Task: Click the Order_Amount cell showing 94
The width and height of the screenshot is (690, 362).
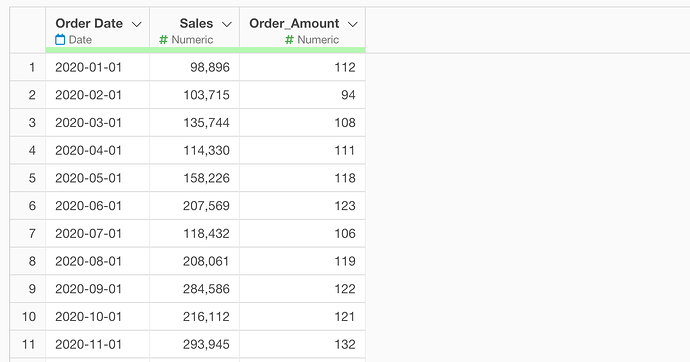Action: (302, 95)
